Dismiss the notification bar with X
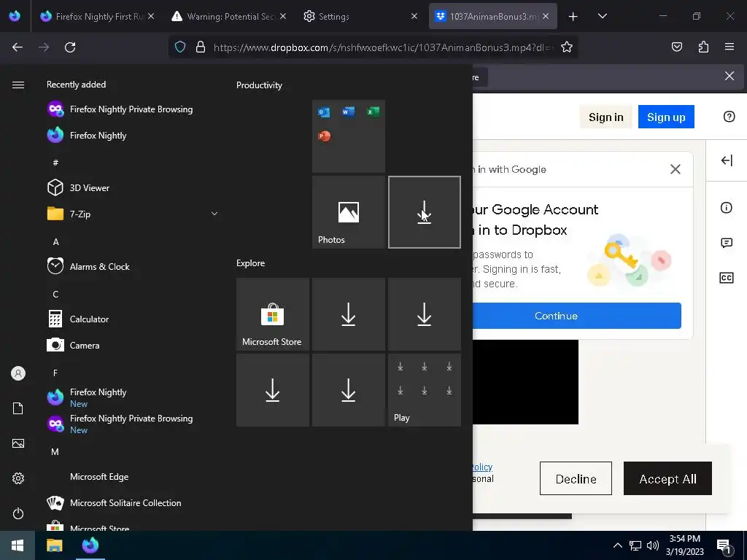 [729, 76]
